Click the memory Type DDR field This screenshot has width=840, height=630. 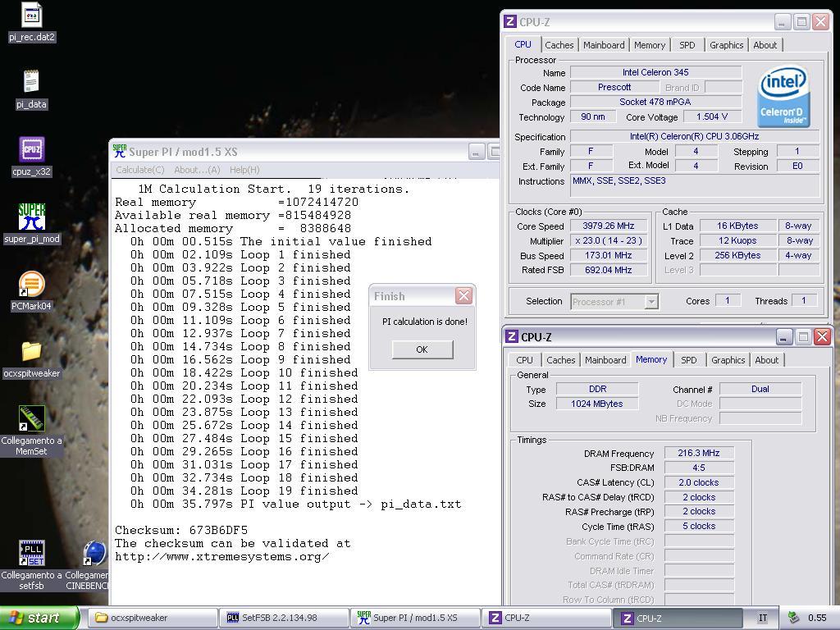click(597, 389)
